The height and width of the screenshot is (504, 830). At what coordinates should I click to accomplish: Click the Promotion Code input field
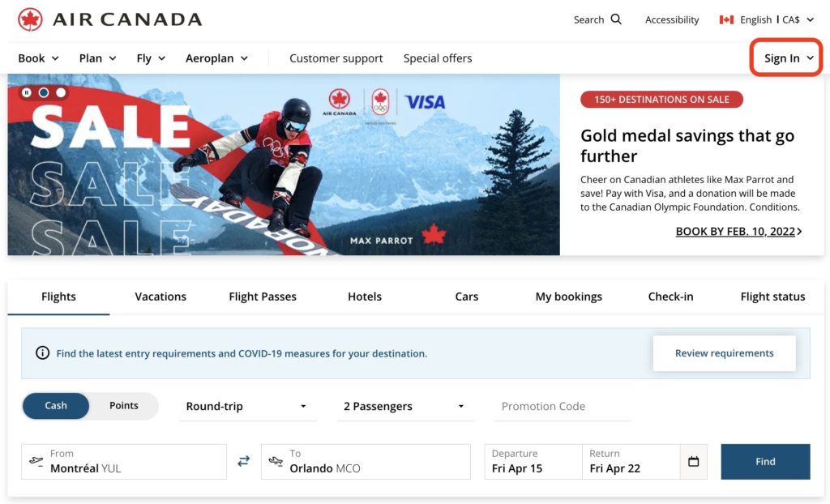pyautogui.click(x=563, y=406)
